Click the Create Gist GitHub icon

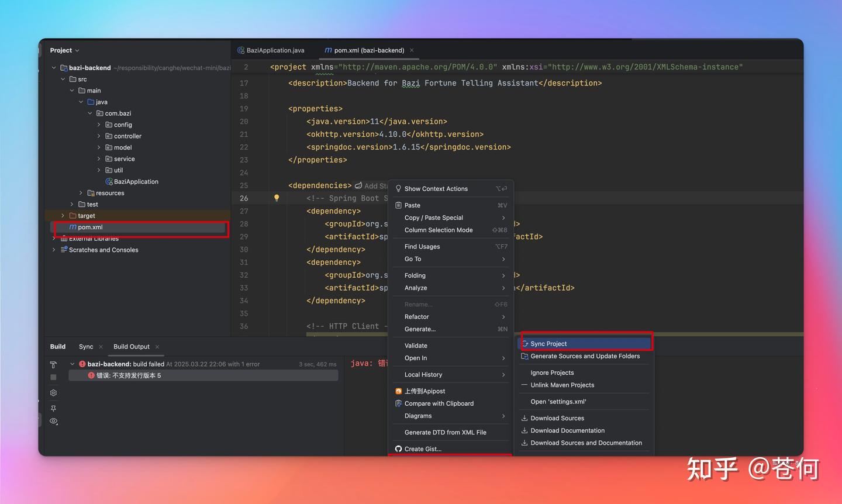[x=398, y=449]
